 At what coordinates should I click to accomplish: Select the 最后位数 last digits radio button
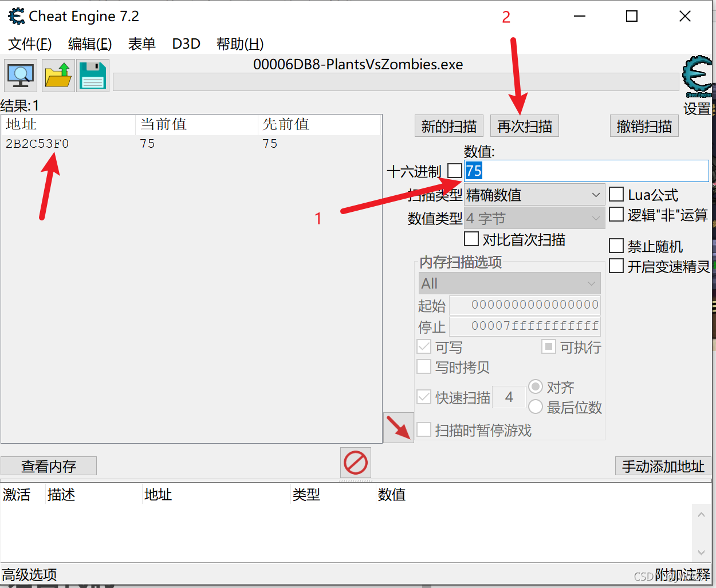pos(536,407)
